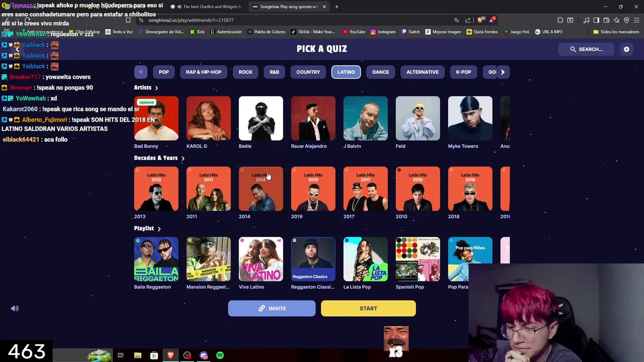This screenshot has height=362, width=644.
Task: Expand the Decades & Years section
Action: tap(159, 158)
